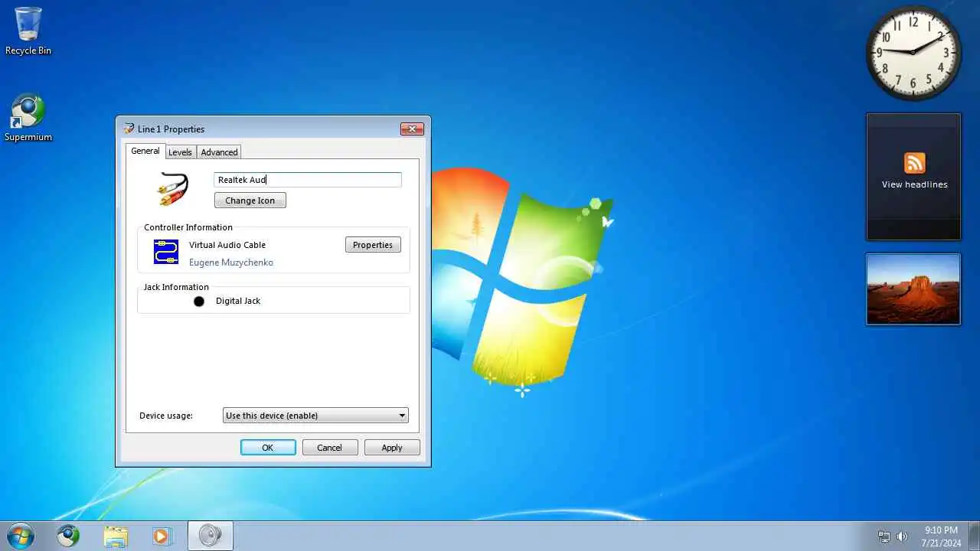The image size is (980, 551).
Task: Open controller Properties button
Action: [x=373, y=245]
